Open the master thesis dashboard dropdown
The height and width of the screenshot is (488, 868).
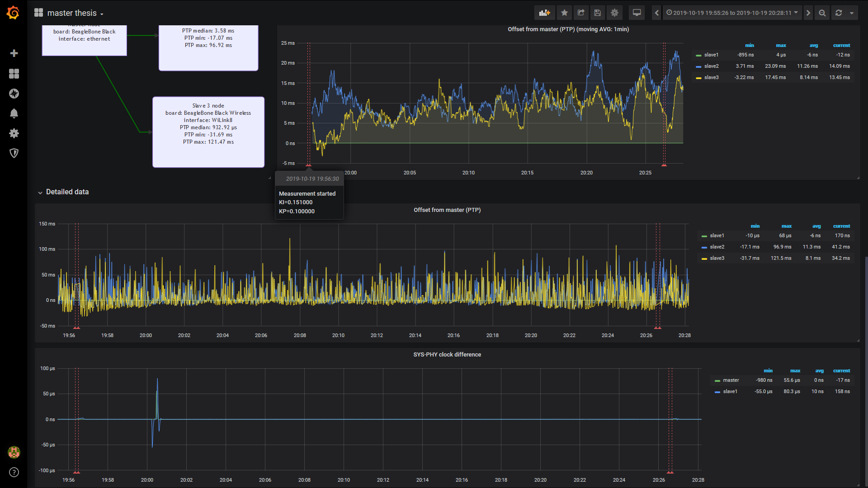click(69, 13)
